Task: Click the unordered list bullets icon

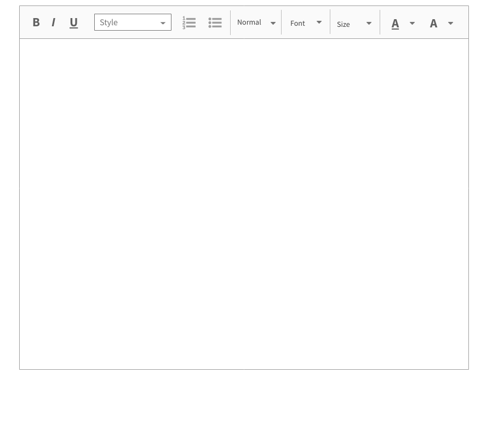Action: 215,22
